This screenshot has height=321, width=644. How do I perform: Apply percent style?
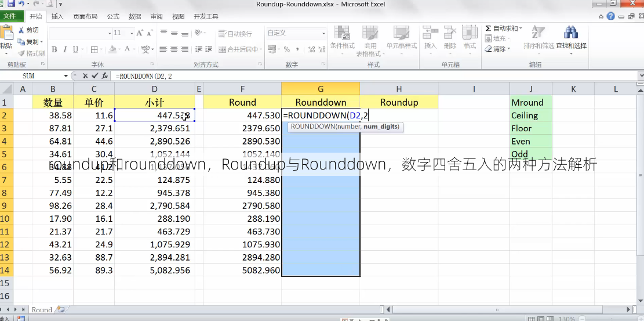[287, 49]
